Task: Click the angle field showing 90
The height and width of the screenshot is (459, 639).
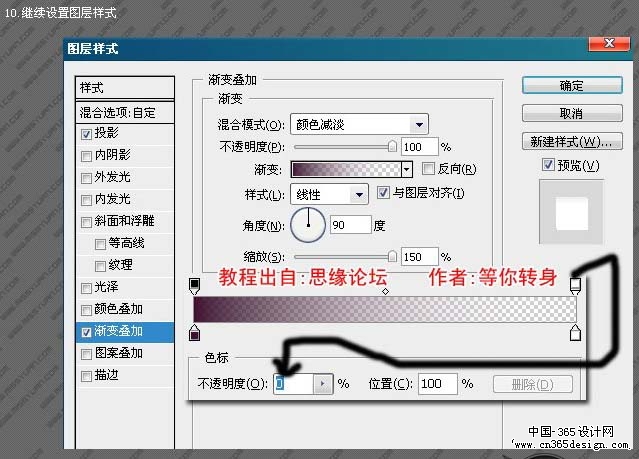Action: (x=350, y=225)
